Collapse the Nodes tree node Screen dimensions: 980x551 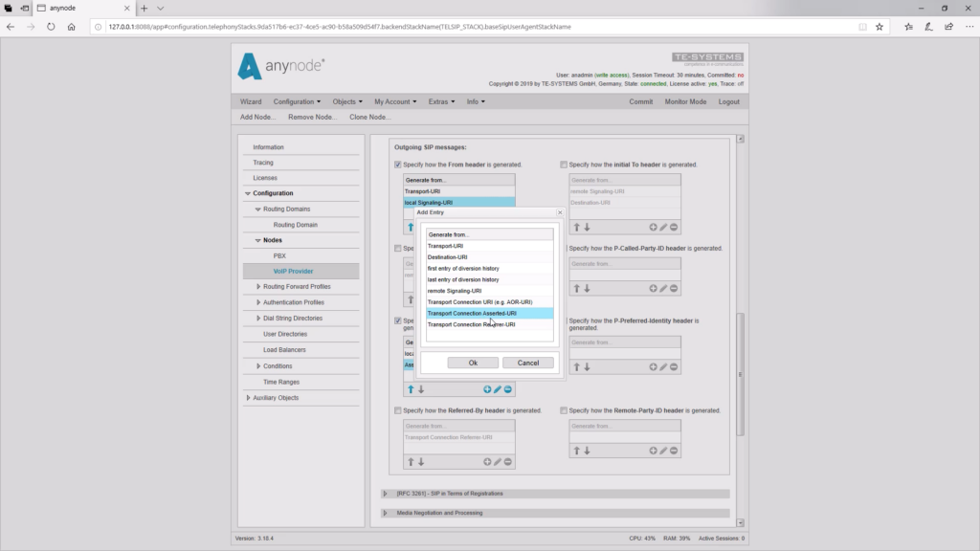point(258,240)
